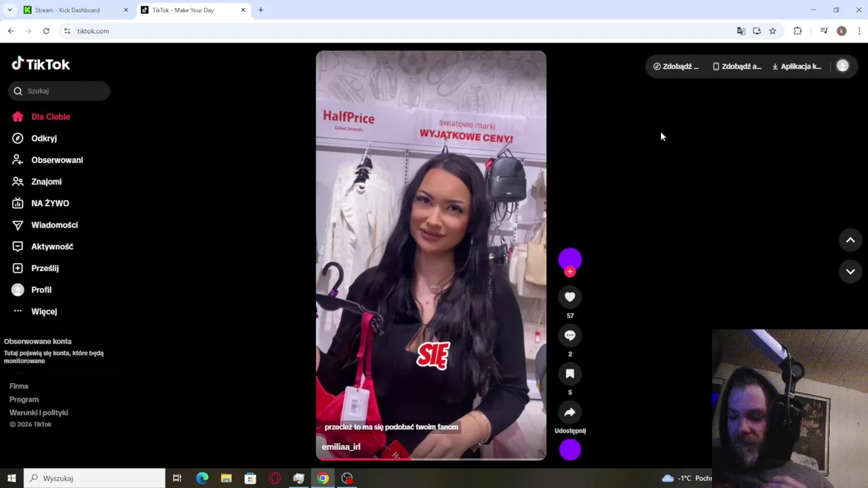Screen dimensions: 868x488
Task: Click the Wyszukaj taskbar search box
Action: [x=95, y=479]
